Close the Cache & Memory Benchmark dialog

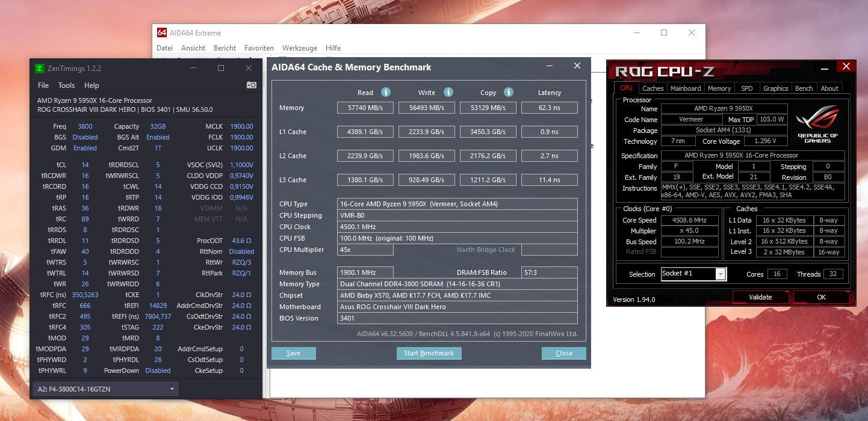coord(577,66)
